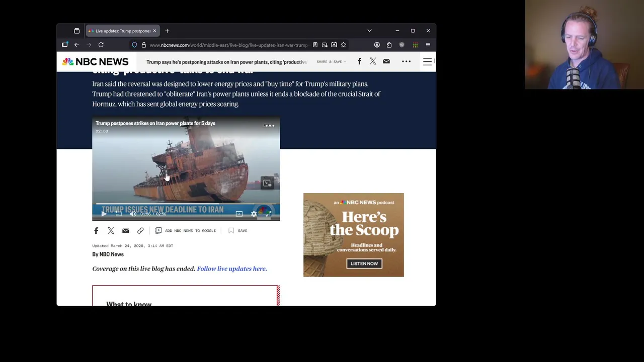Open the Here's the Scoop podcast banner

coord(354,235)
